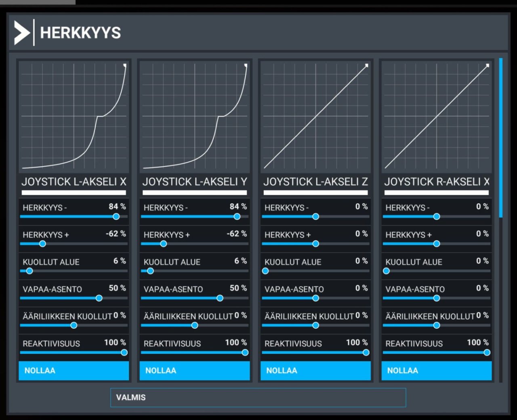Click Herkkyys - slider handle for L-akseli Z

316,217
